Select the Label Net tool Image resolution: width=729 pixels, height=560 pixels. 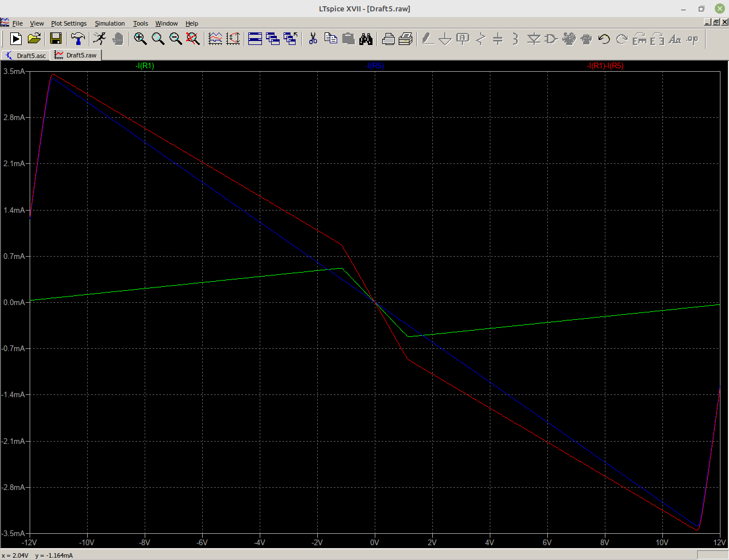(463, 39)
